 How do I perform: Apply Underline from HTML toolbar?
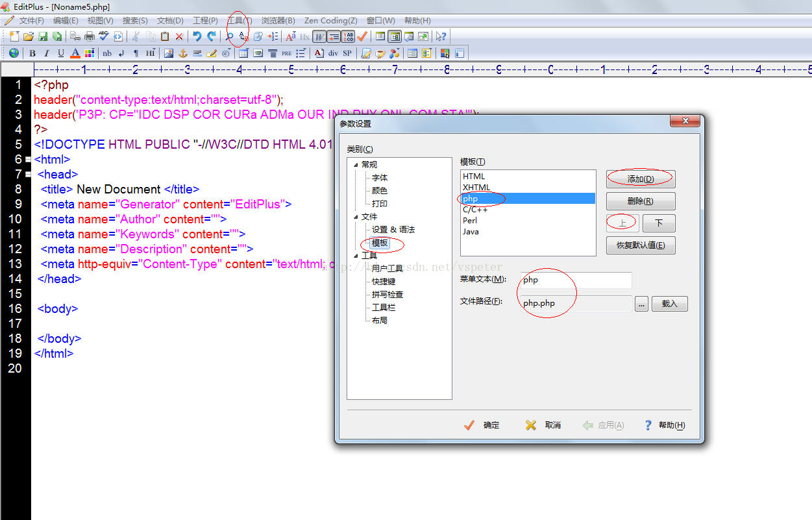coord(61,53)
